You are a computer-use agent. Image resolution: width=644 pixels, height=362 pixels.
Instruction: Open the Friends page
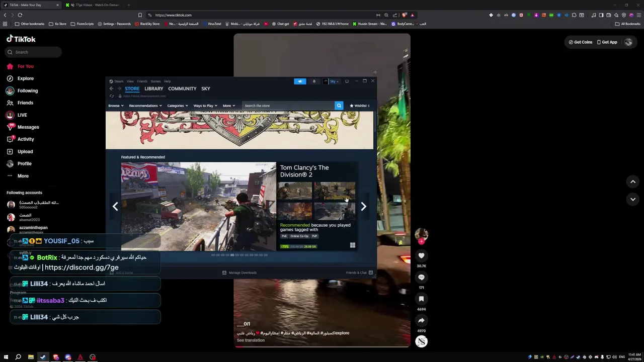[x=20, y=103]
